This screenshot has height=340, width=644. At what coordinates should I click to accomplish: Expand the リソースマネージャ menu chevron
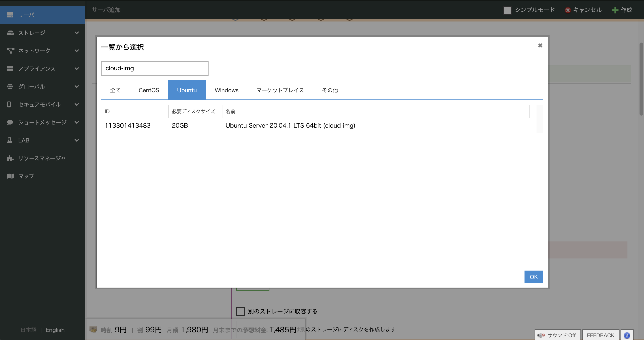point(77,158)
